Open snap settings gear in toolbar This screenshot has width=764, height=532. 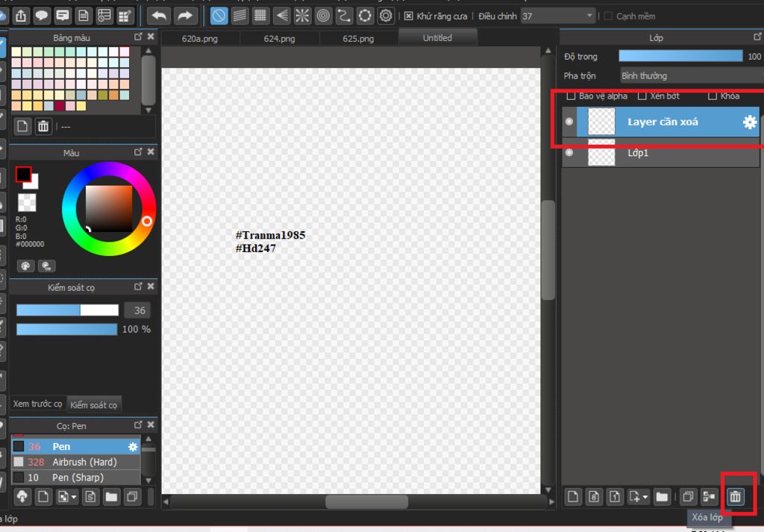[x=386, y=16]
